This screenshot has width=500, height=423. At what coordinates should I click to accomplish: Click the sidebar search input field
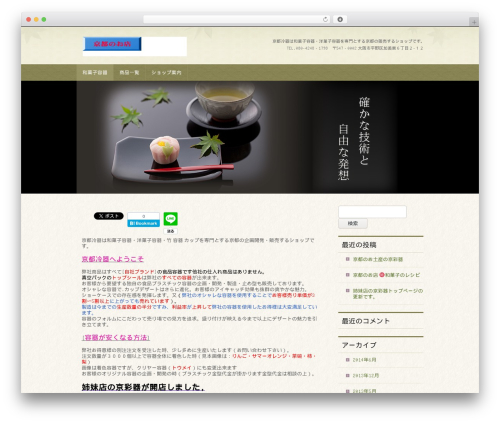[x=372, y=212]
